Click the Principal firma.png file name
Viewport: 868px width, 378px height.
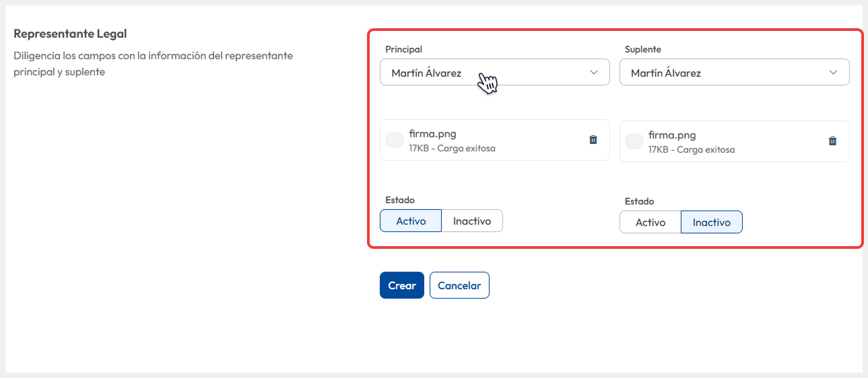[432, 134]
